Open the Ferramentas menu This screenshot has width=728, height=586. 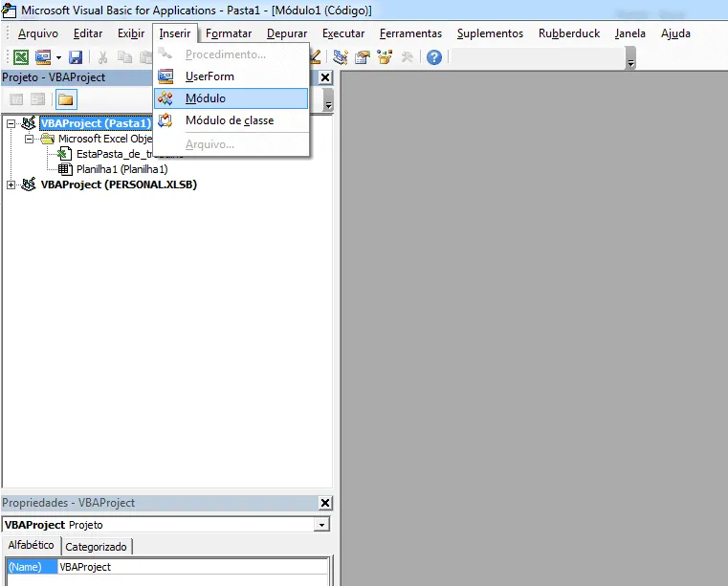(410, 33)
